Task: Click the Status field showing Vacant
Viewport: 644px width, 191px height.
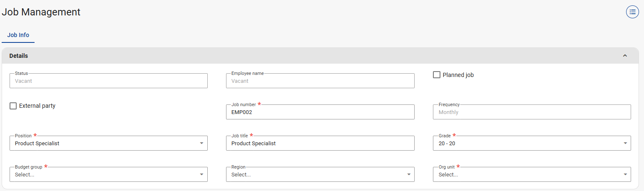Action: pyautogui.click(x=108, y=81)
